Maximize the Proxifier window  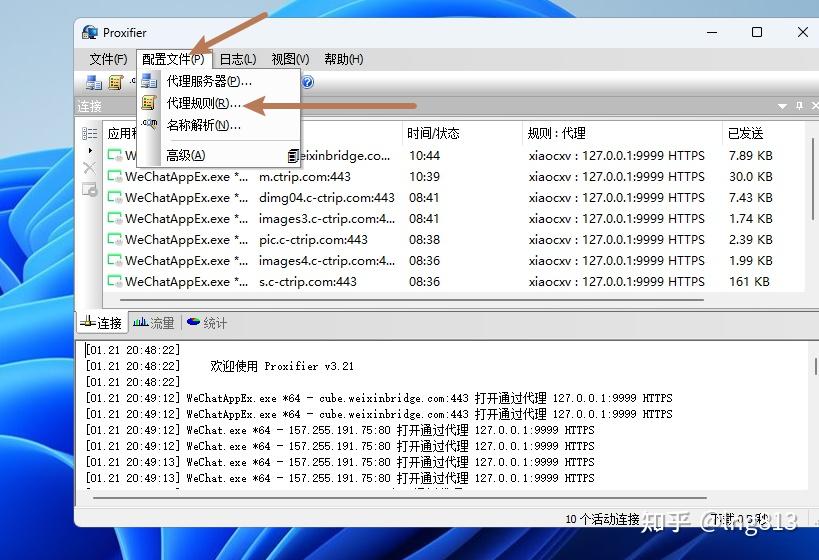pos(756,32)
